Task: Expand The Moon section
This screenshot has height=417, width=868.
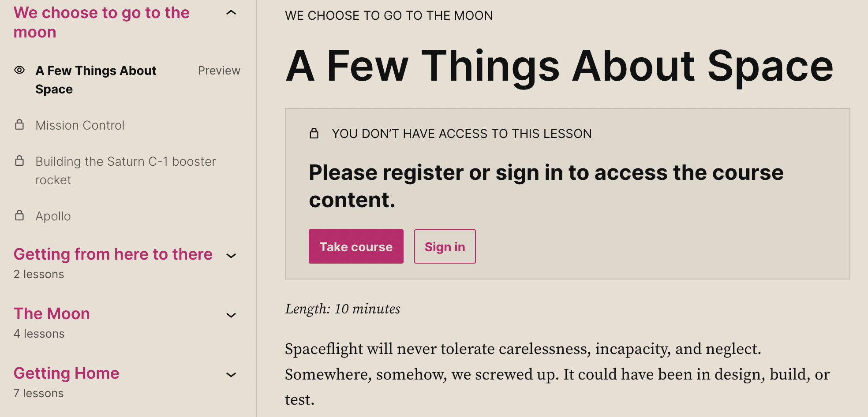Action: (231, 315)
